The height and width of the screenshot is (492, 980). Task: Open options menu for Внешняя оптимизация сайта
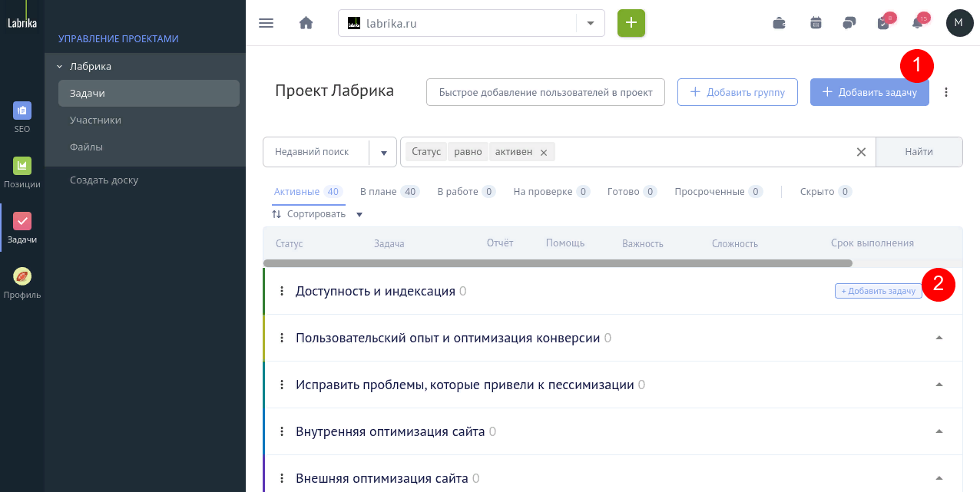click(282, 478)
